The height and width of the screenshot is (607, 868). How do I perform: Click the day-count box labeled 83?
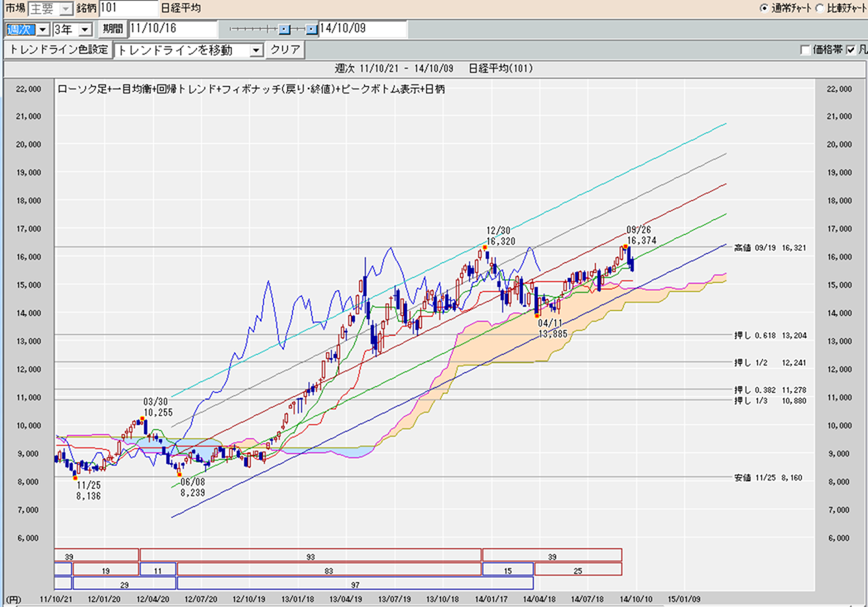point(328,570)
